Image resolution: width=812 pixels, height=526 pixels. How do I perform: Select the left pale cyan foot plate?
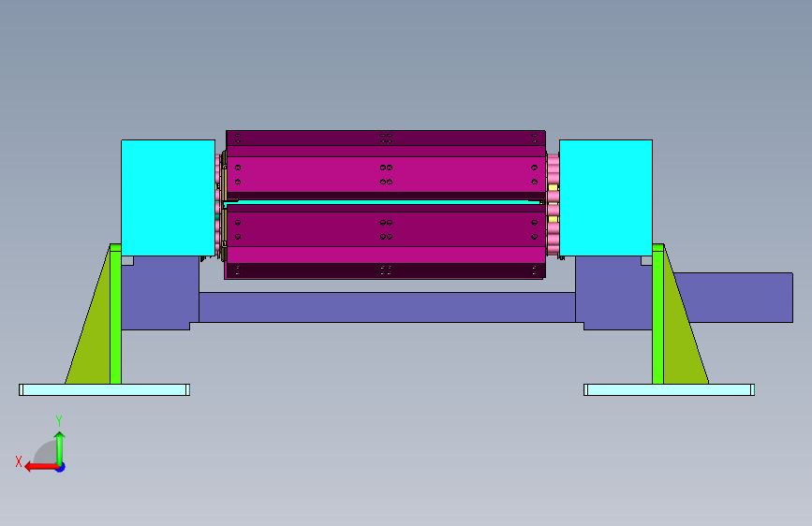(x=104, y=390)
